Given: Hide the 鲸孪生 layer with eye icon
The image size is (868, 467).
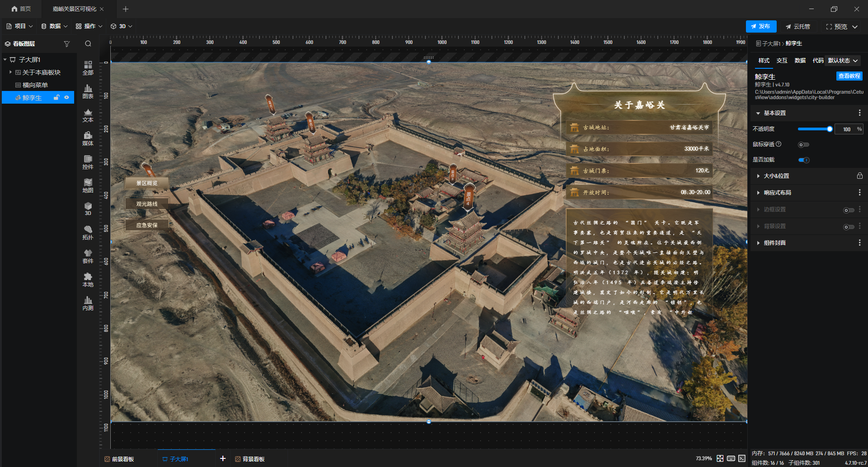Looking at the screenshot, I should click(x=66, y=97).
